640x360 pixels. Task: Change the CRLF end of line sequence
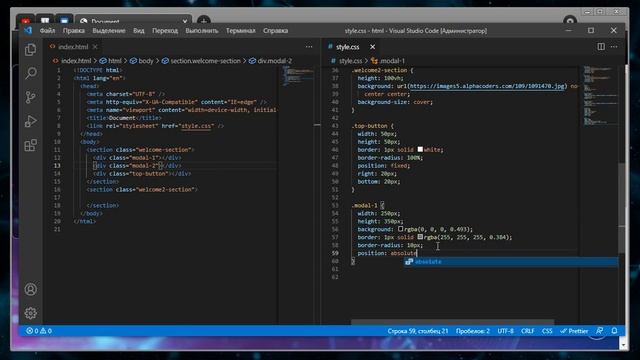527,331
